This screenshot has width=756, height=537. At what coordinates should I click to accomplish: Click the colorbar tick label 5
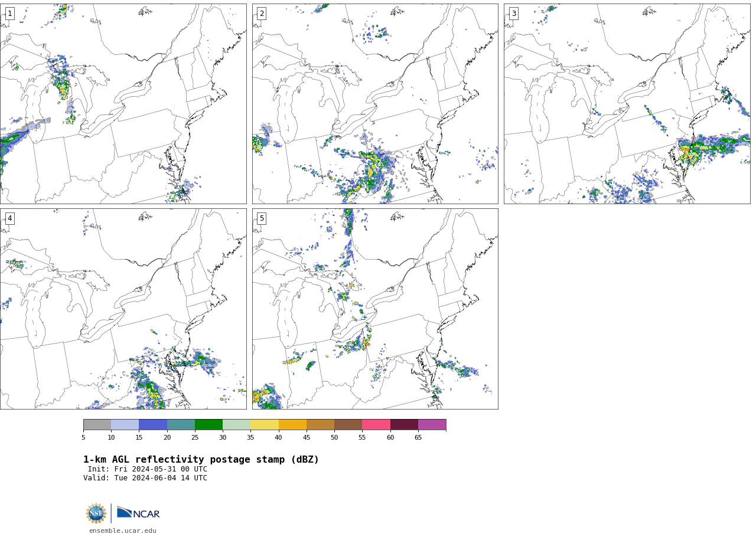(83, 437)
